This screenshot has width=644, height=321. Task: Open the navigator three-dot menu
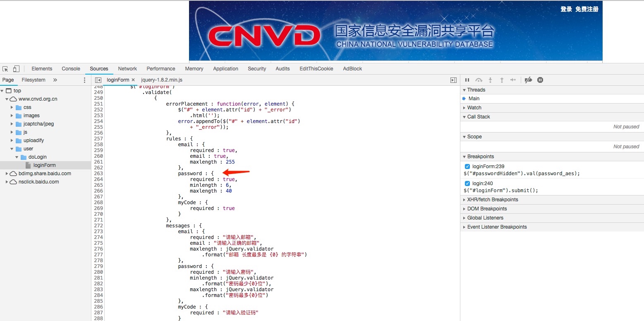pos(85,80)
